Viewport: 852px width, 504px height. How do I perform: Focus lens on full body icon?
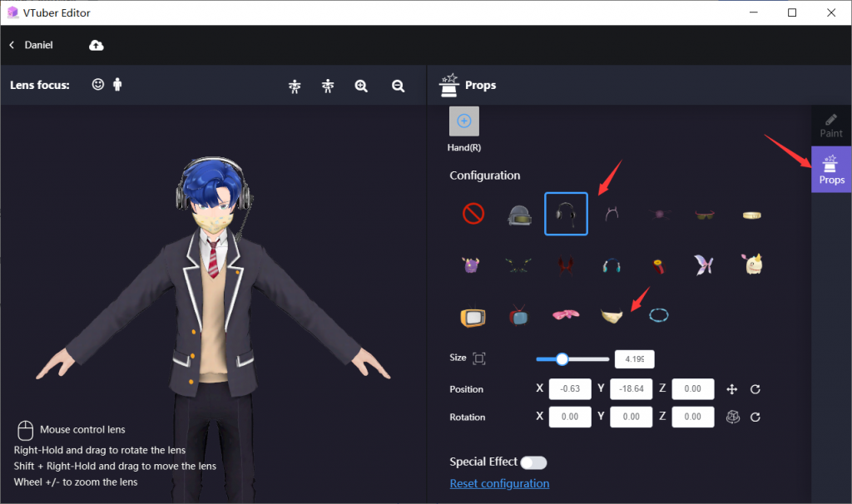(117, 84)
